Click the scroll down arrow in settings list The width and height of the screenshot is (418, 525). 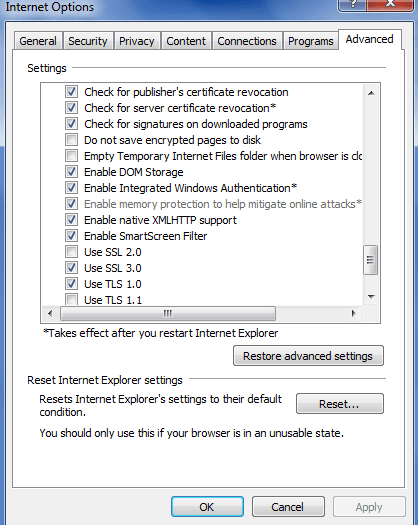(371, 297)
